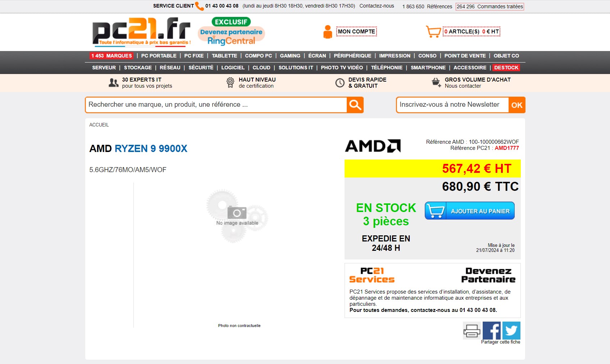Open the Point de Vente menu

tap(465, 56)
